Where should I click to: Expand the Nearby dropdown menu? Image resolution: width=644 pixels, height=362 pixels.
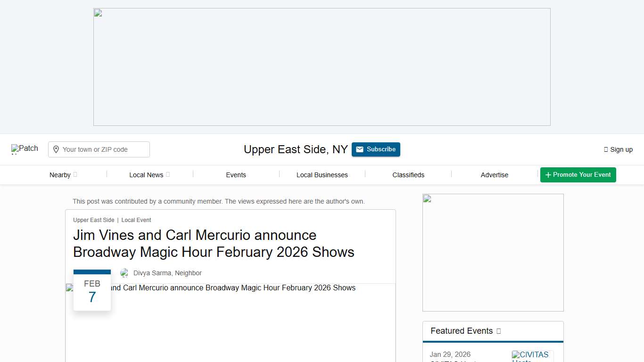click(63, 175)
